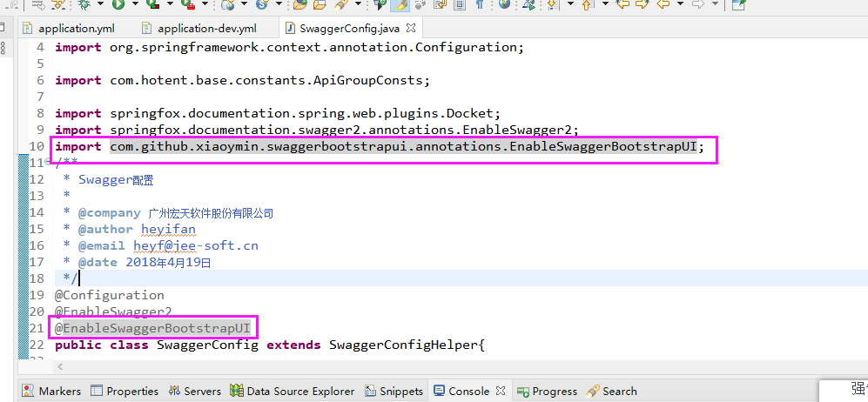Click the Use Step Filters icon
The image size is (868, 402).
[58, 4]
